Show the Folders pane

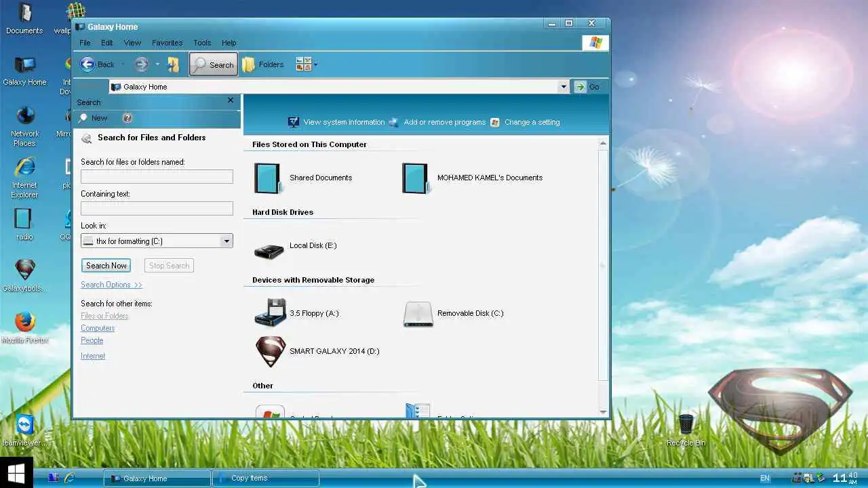pos(263,64)
